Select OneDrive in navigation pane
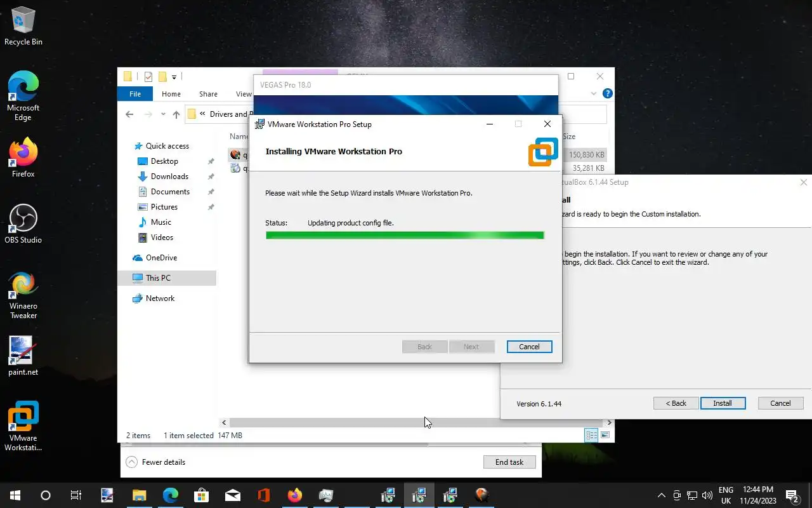Viewport: 812px width, 508px height. 161,258
